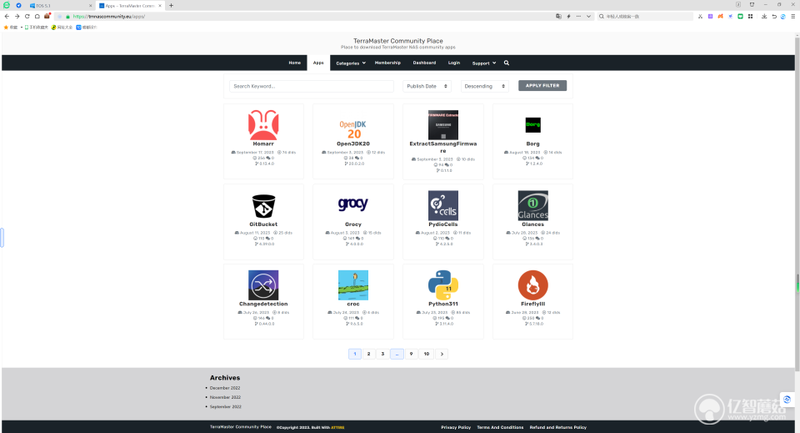
Task: Expand the Categories menu
Action: (351, 63)
